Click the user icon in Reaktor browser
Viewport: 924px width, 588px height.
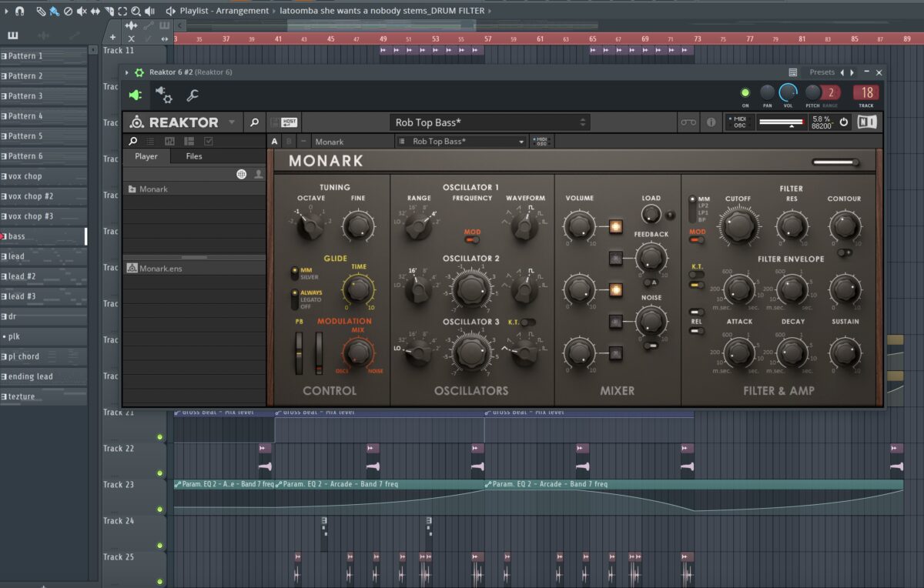click(x=258, y=175)
